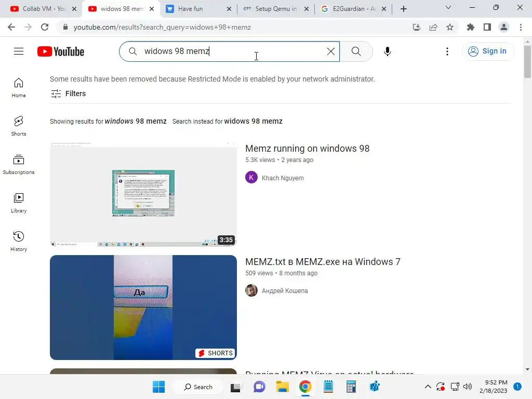
Task: Click Chrome back arrow
Action: pos(11,27)
